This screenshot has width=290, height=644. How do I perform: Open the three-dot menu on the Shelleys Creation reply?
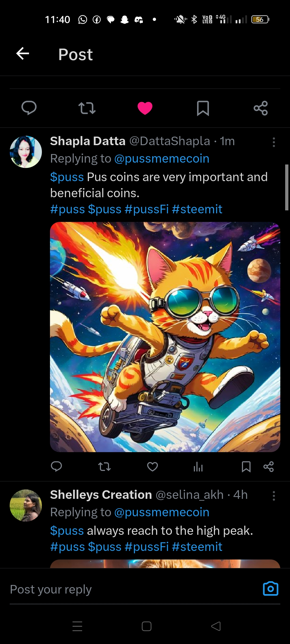click(x=274, y=496)
